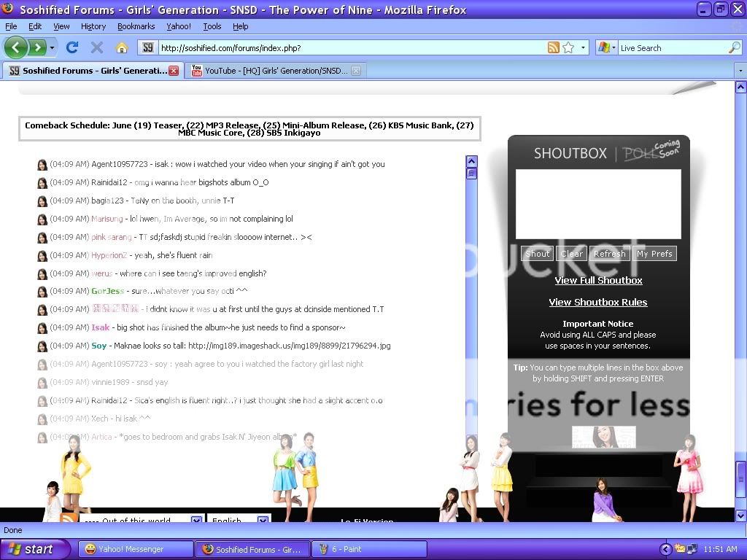The height and width of the screenshot is (560, 747).
Task: Click the shout list scroll up arrow
Action: 471,161
